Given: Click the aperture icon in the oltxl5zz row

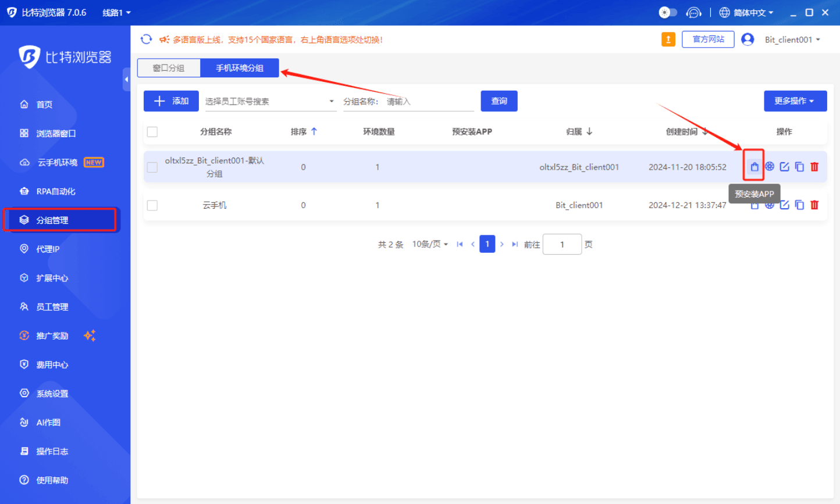Looking at the screenshot, I should (x=770, y=167).
